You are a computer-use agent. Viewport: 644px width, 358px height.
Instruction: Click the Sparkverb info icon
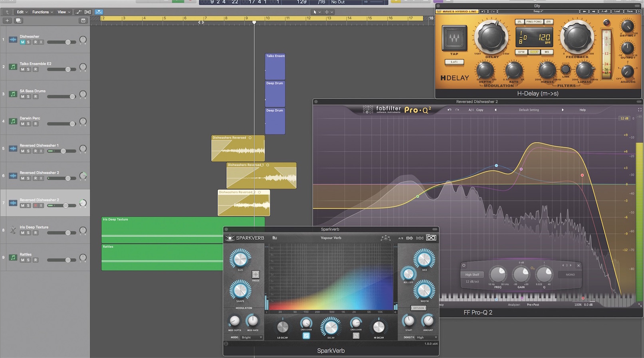coord(226,344)
